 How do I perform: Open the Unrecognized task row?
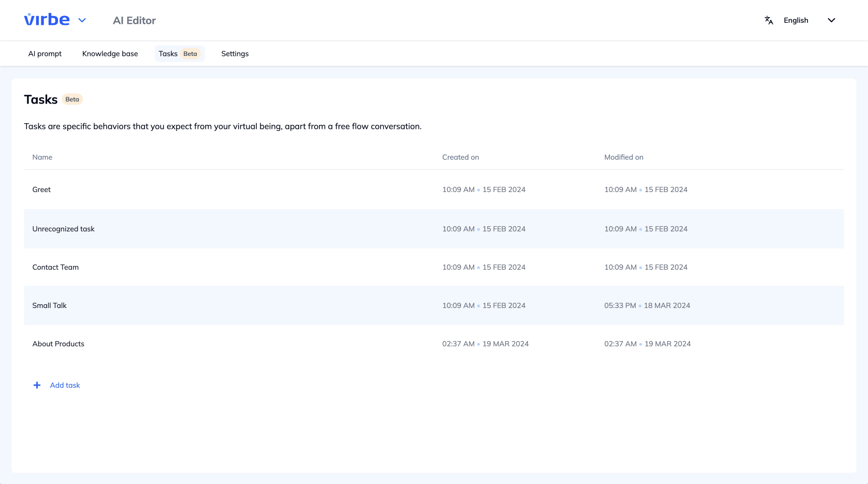[x=63, y=229]
